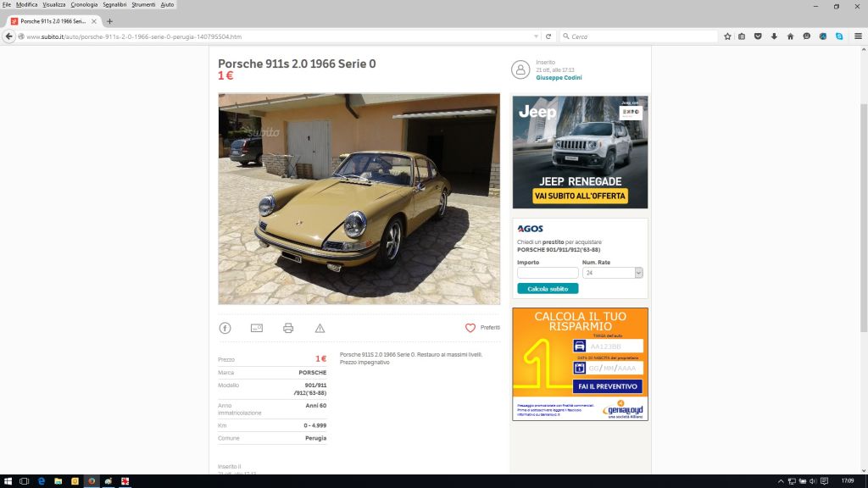This screenshot has height=488, width=868.
Task: Open the Modifica menu
Action: (x=26, y=4)
